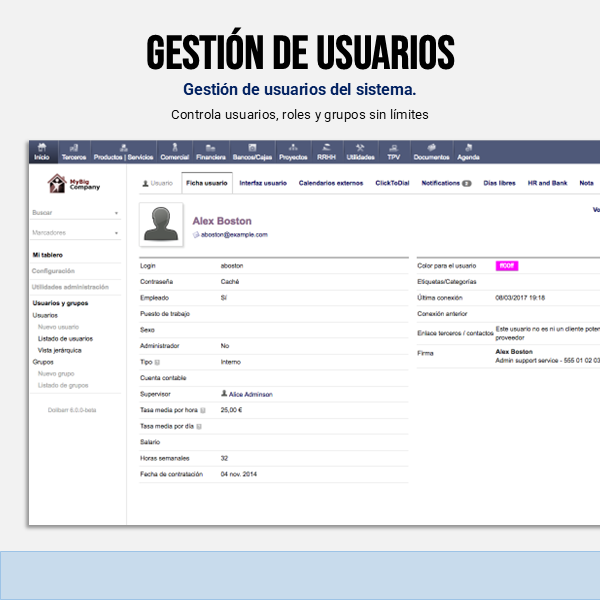Open Mi tablero in sidebar
This screenshot has height=600, width=600.
tap(47, 255)
